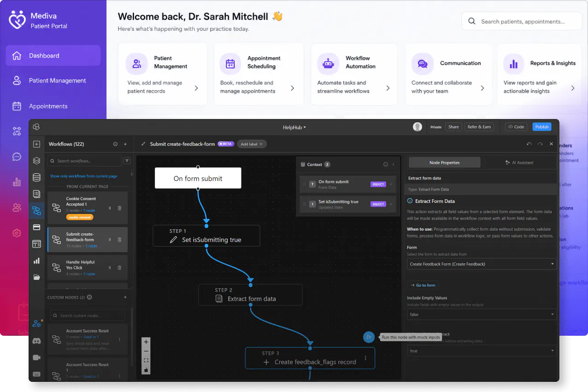Pause the Handle Helpful Yes Click workflow

[x=110, y=267]
